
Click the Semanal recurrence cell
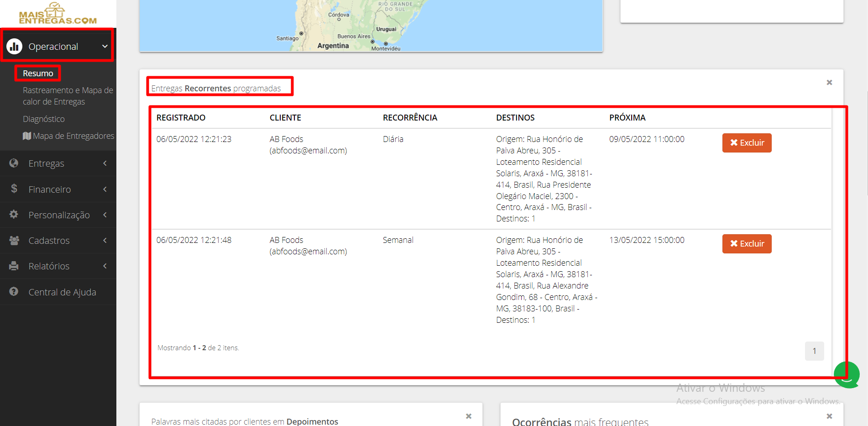pos(398,240)
